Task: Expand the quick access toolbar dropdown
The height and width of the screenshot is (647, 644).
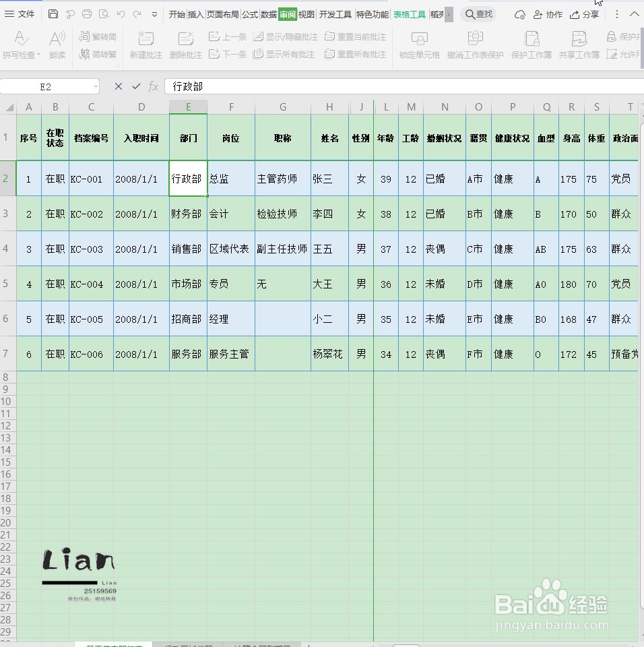Action: (154, 14)
